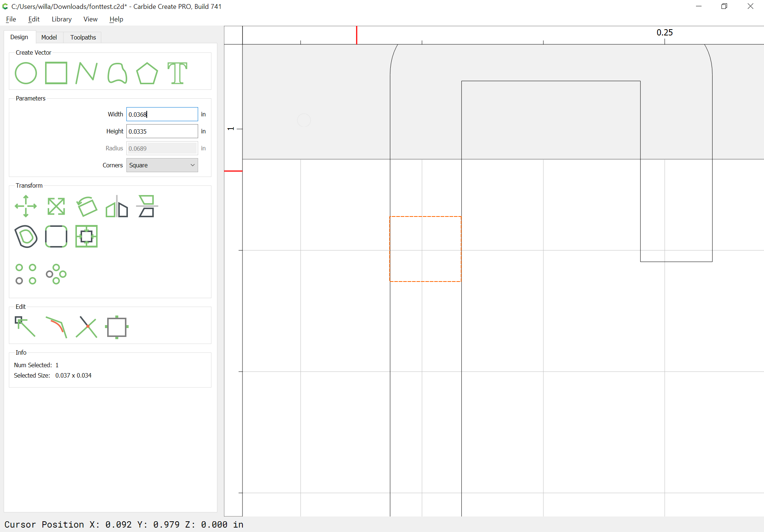Activate the Flip vertical tool
The height and width of the screenshot is (532, 764).
click(x=147, y=206)
